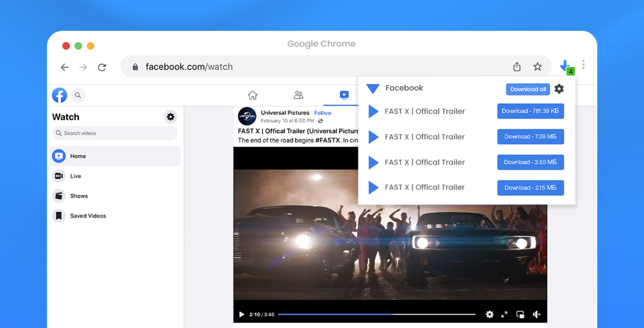Select Home in Watch sidebar
The image size is (644, 328).
(115, 156)
